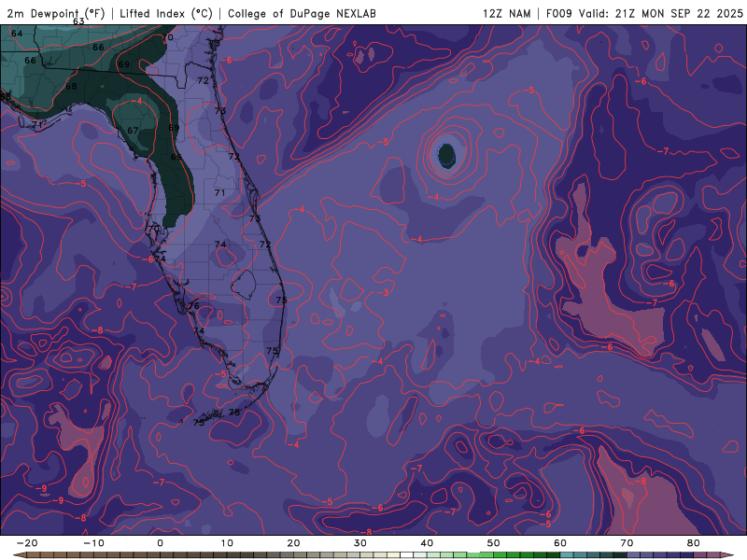Viewport: 747px width, 560px height.
Task: Click the 30 label on the color scale
Action: [x=360, y=543]
